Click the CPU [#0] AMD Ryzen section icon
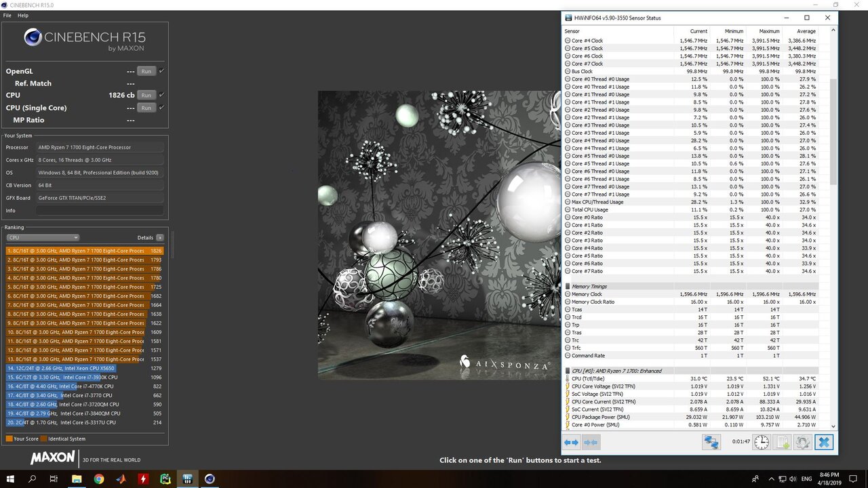The image size is (868, 488). tap(568, 371)
